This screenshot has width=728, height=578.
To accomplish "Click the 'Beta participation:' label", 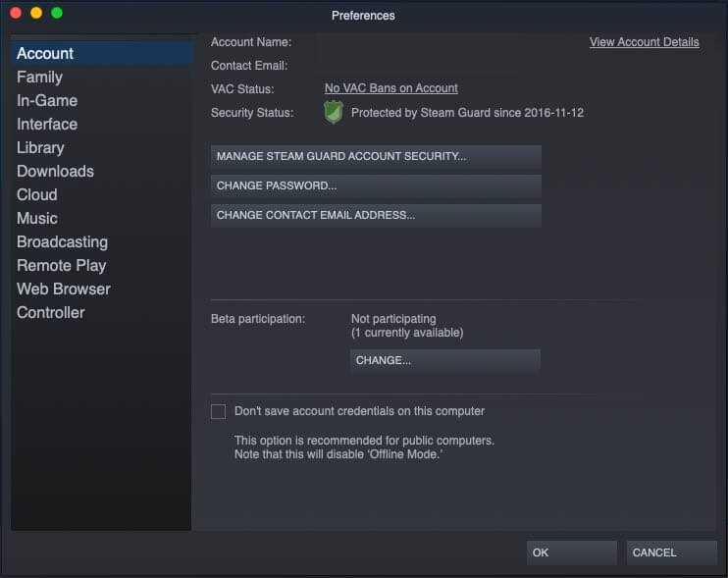I will [258, 319].
